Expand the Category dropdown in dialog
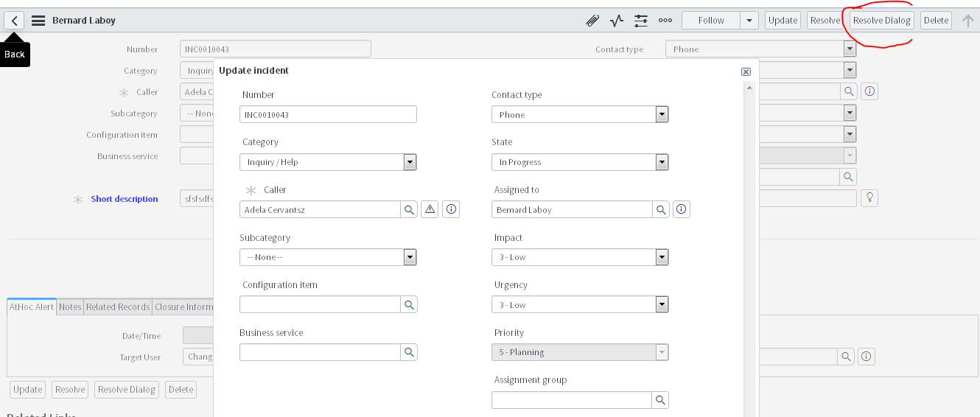This screenshot has width=980, height=417. [x=410, y=162]
